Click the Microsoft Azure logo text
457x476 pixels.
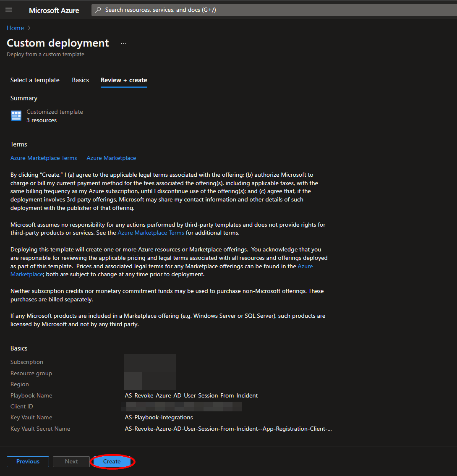[x=54, y=10]
